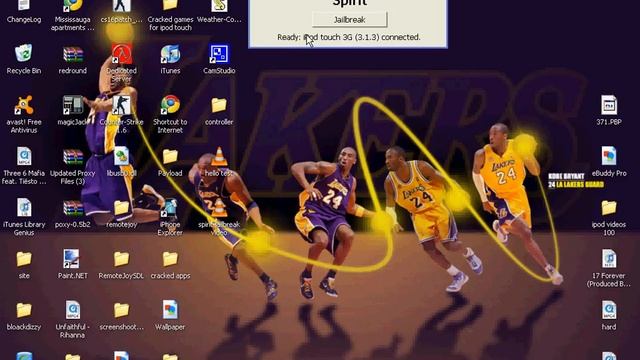This screenshot has height=360, width=640.
Task: Select Three 6 Mafia Feat. Tiësto MP4
Action: [24, 157]
